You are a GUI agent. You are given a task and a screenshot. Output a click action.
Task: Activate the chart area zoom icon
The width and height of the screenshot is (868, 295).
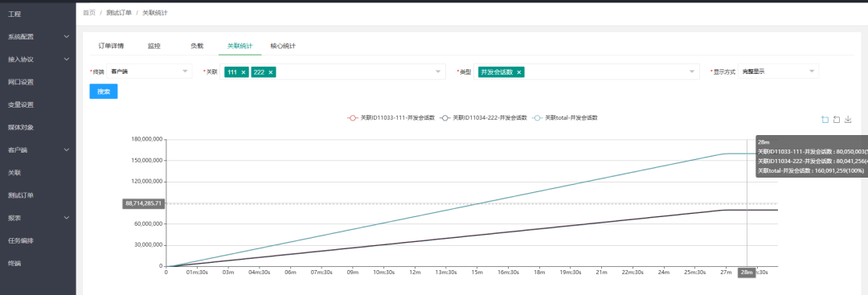pos(825,120)
